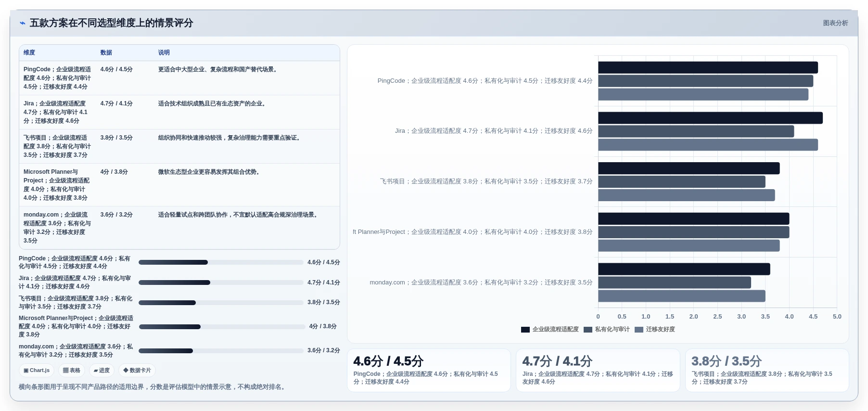Toggle 企业级流程适配度 legend swatch
Viewport: 868px width, 411px height.
click(x=525, y=330)
